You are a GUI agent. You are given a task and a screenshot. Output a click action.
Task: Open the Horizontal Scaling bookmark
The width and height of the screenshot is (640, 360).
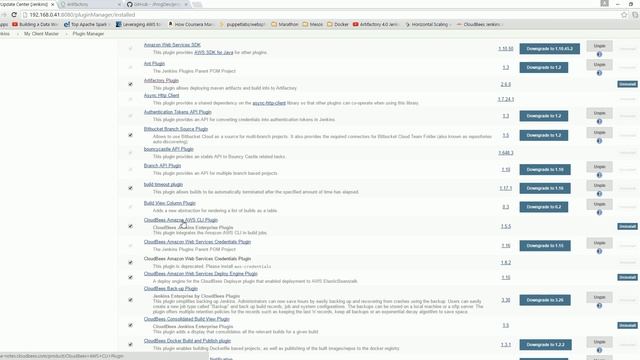(x=427, y=24)
